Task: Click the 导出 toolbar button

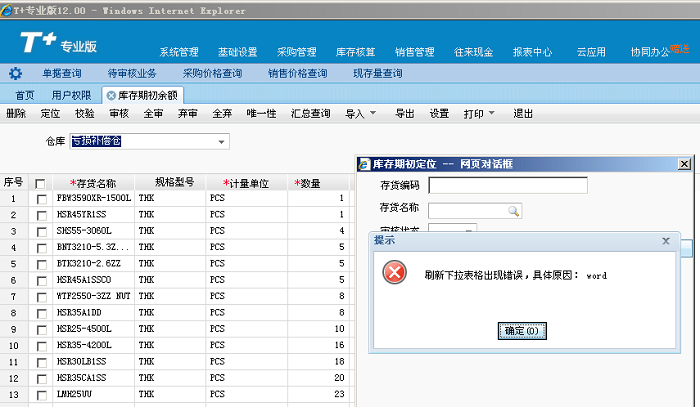Action: tap(404, 114)
